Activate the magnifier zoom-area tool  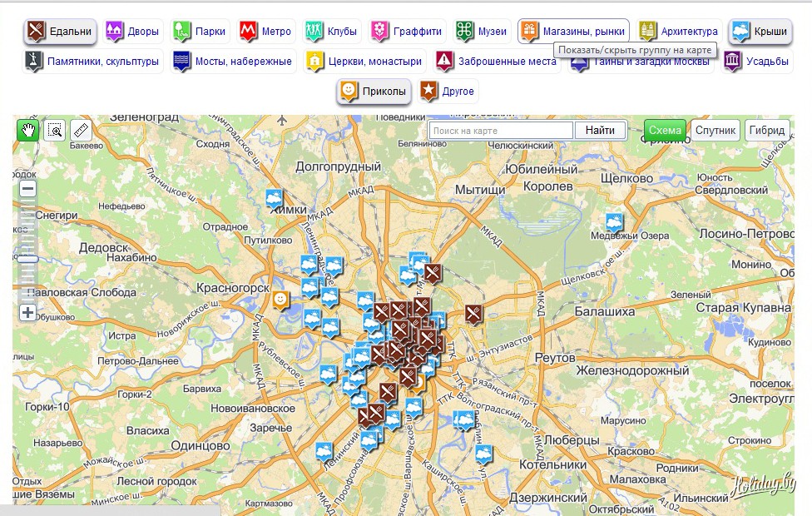55,130
